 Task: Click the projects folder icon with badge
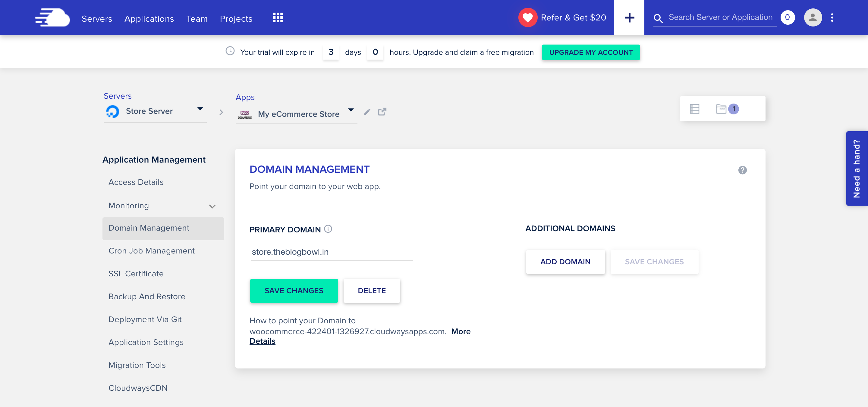[721, 109]
